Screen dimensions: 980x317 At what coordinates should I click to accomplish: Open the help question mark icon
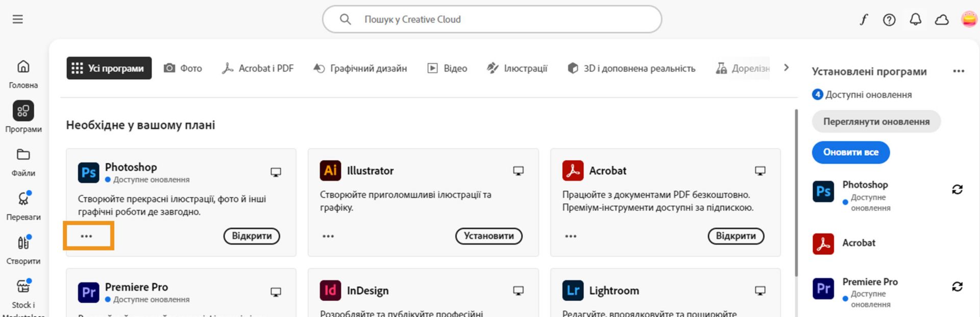tap(889, 20)
